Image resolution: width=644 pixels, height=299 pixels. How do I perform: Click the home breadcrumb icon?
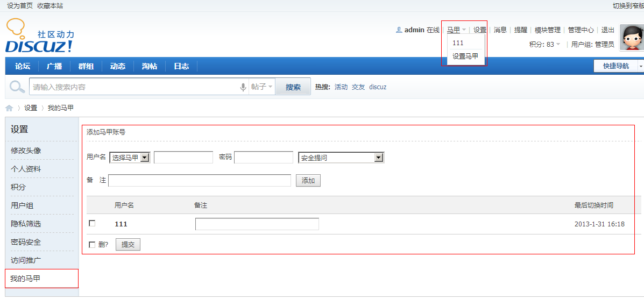pos(9,108)
